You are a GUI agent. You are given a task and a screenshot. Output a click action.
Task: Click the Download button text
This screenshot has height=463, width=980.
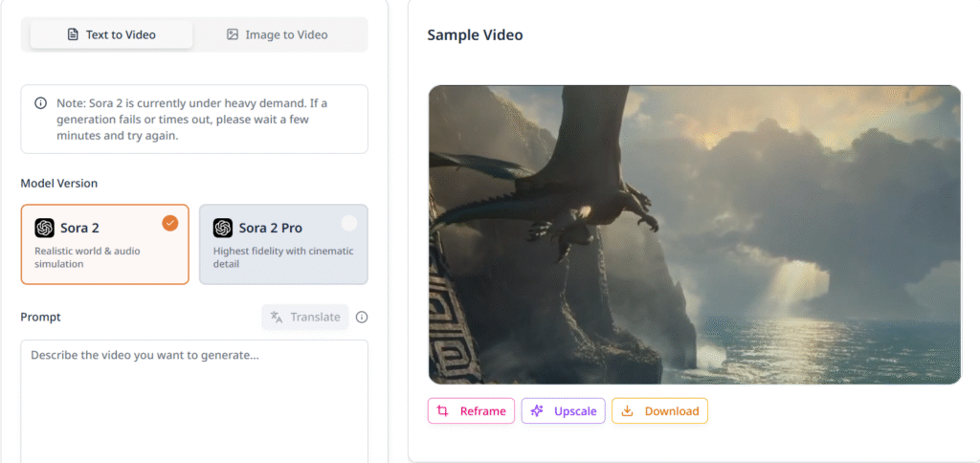point(671,411)
